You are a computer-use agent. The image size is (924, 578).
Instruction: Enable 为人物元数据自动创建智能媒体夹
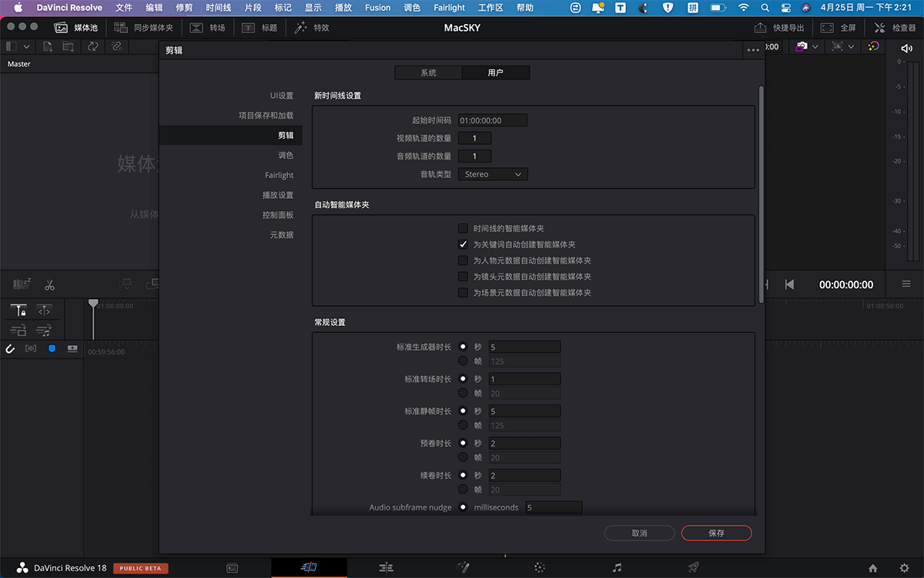click(x=463, y=260)
